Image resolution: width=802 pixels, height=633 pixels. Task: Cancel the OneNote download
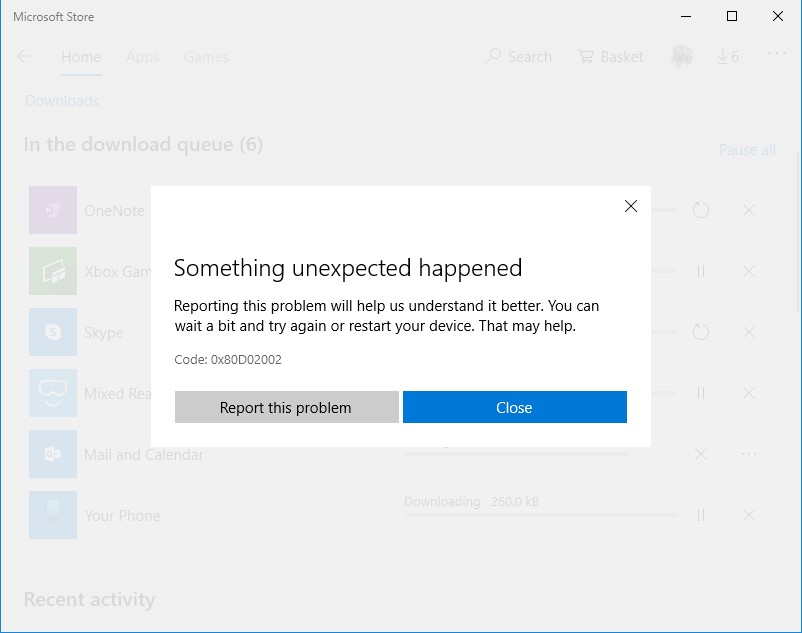click(x=749, y=210)
